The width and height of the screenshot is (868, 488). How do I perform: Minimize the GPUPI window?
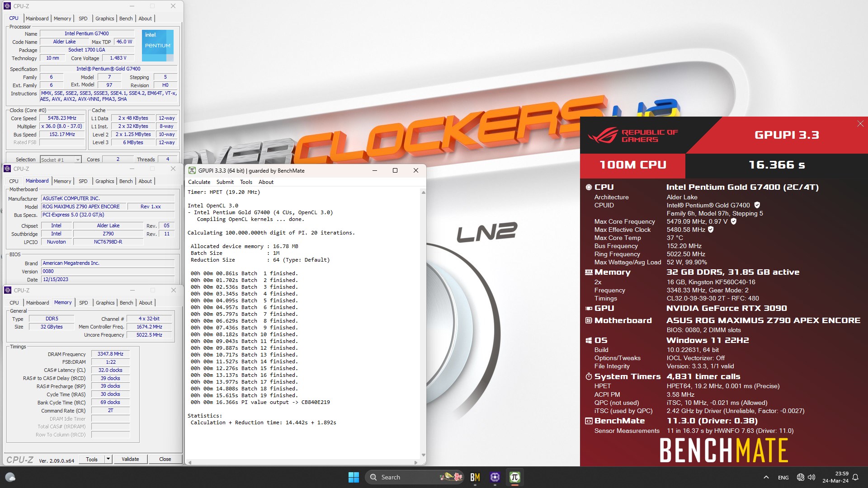point(375,171)
